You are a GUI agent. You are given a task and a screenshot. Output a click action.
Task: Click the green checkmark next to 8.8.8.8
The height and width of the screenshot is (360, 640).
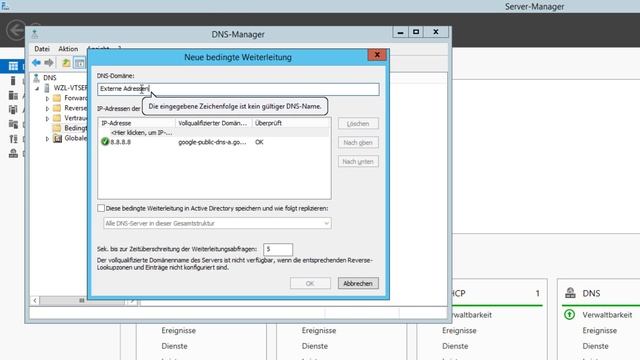click(105, 142)
